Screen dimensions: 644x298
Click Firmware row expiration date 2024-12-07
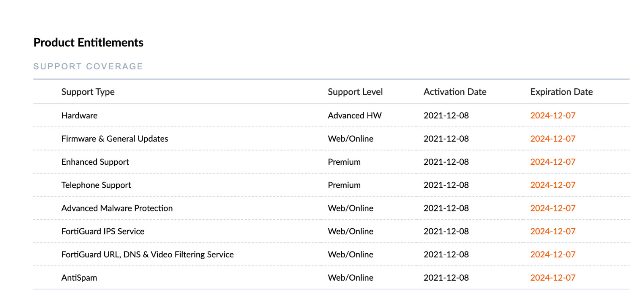(x=553, y=139)
